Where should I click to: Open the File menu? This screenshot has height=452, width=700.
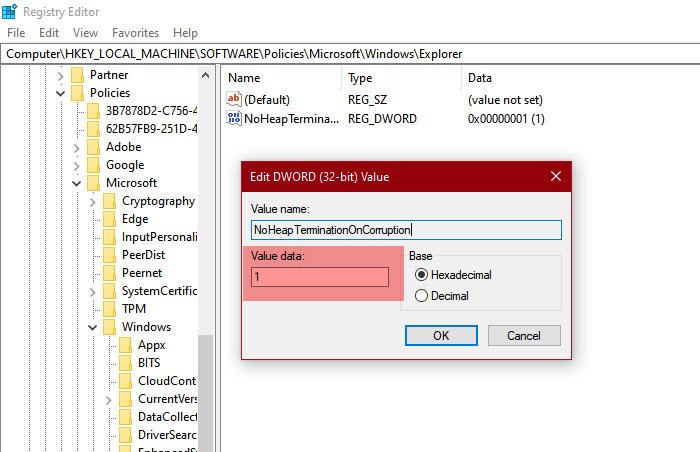point(16,33)
